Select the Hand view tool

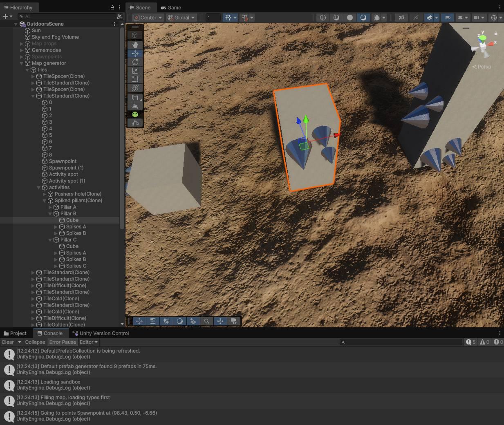click(135, 45)
